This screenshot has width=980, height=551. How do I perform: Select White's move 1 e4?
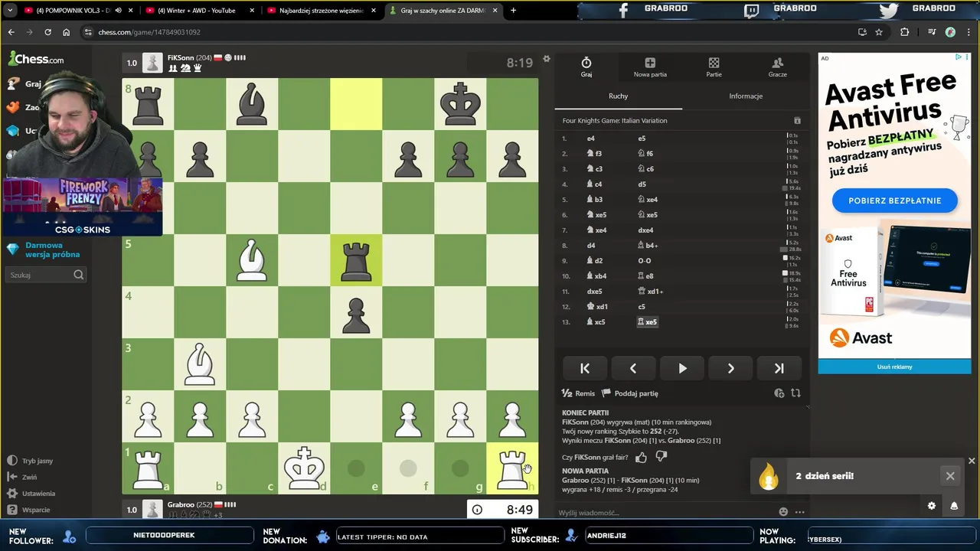590,139
